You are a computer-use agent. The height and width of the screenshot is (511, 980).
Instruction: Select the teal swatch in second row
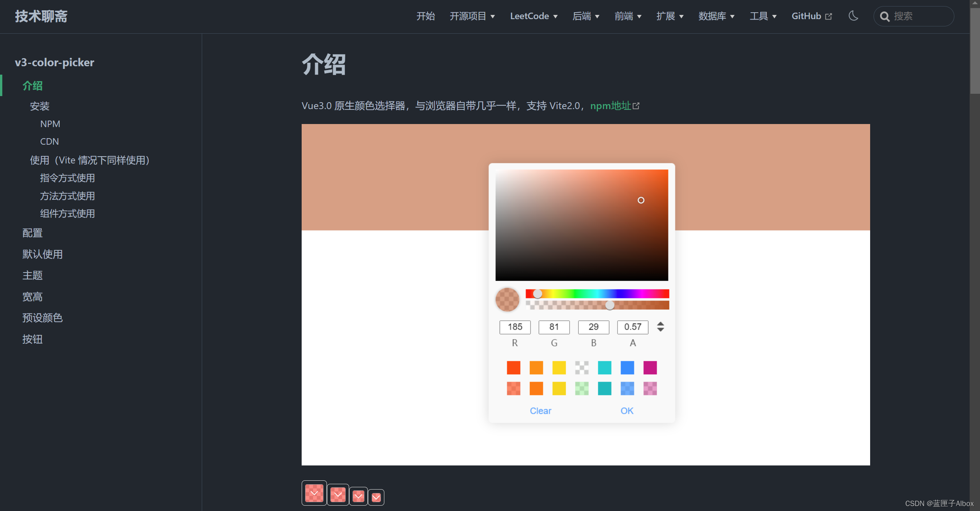point(604,388)
